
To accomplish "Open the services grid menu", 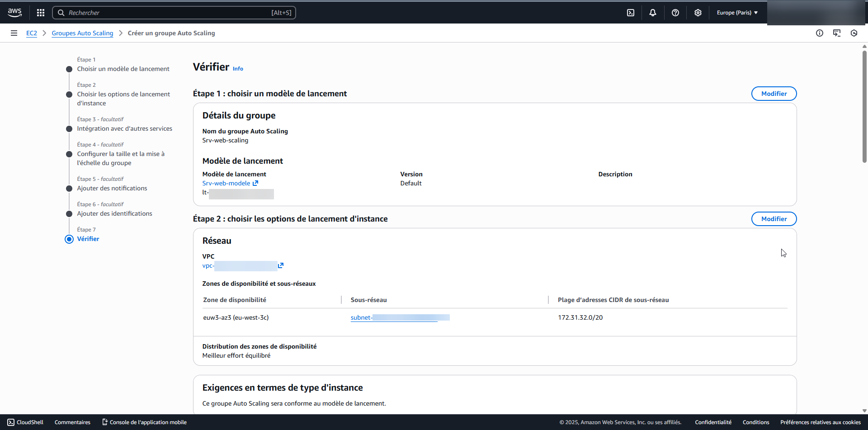I will (x=41, y=13).
